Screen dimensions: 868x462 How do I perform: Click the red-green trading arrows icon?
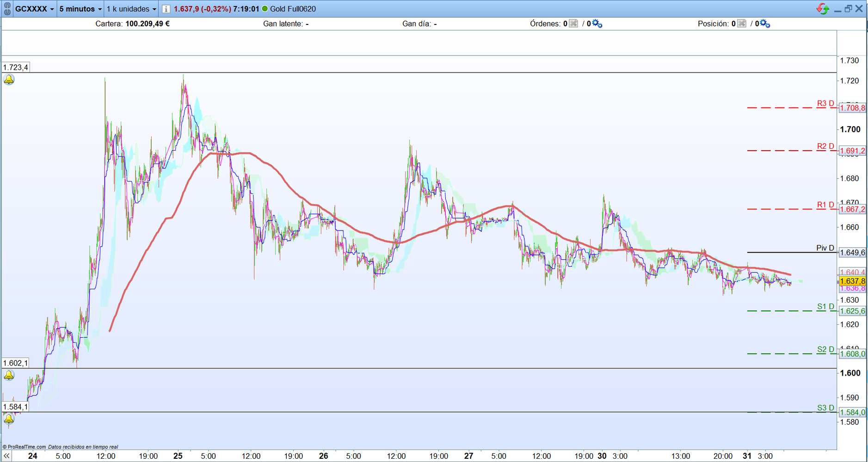(x=823, y=9)
